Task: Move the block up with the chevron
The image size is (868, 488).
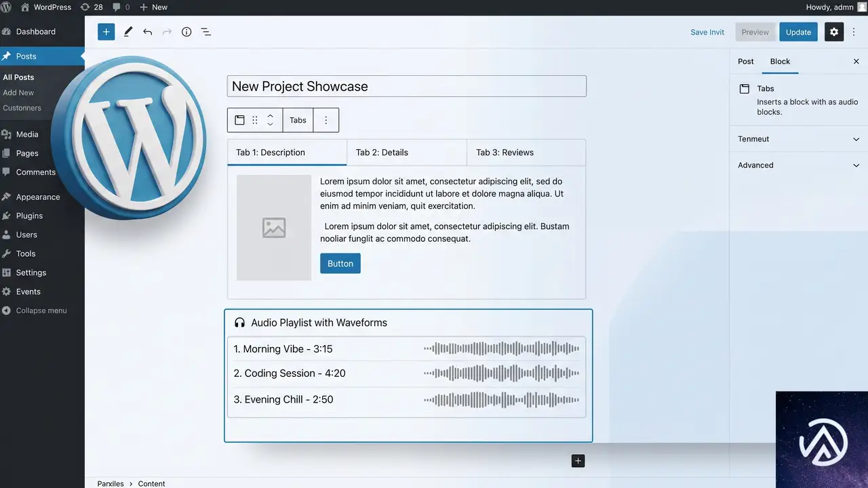Action: tap(270, 115)
